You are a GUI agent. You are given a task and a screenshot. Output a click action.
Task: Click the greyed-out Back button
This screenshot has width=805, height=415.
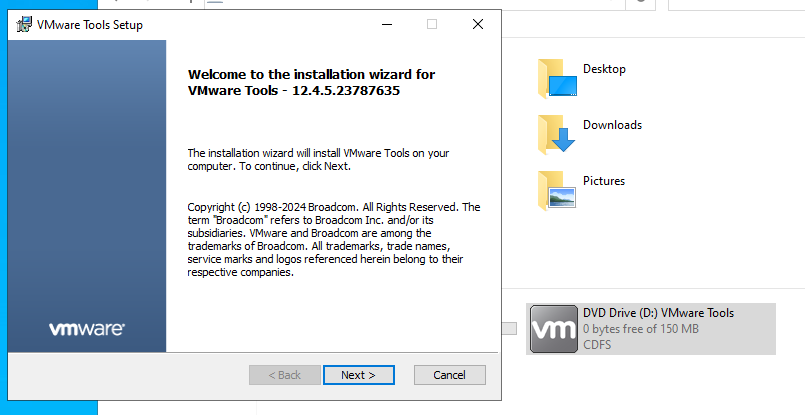point(285,375)
